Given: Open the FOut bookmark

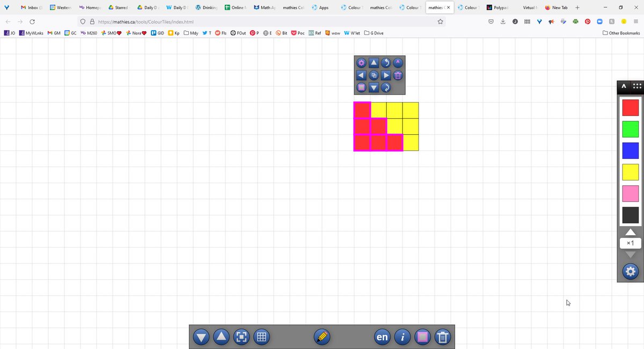Looking at the screenshot, I should click(238, 33).
